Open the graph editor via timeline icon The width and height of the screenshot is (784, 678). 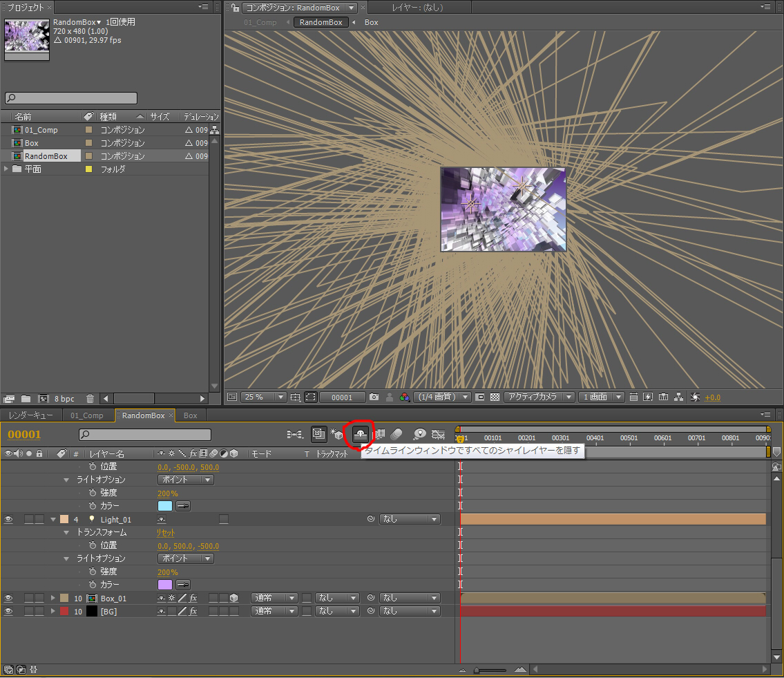click(x=438, y=434)
